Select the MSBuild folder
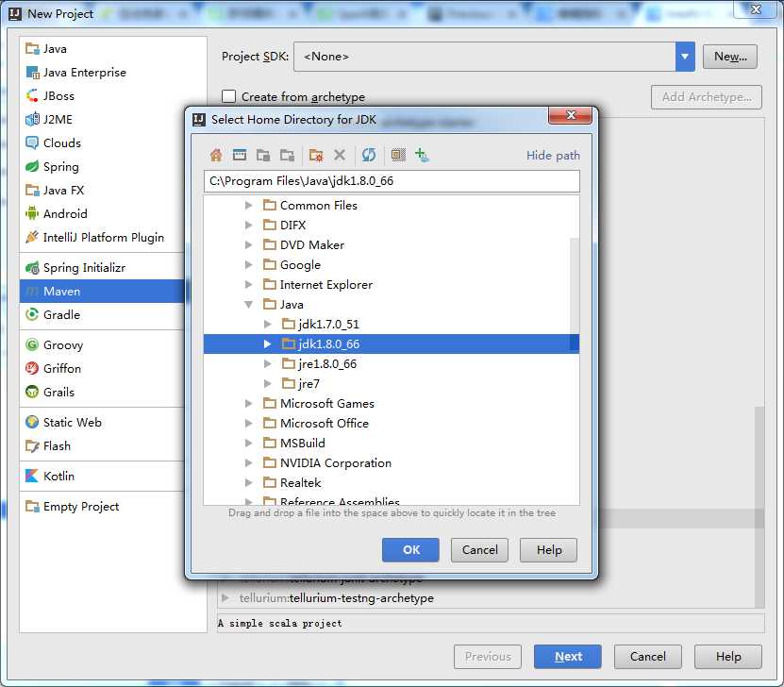Screen dimensions: 784x687 tap(303, 443)
